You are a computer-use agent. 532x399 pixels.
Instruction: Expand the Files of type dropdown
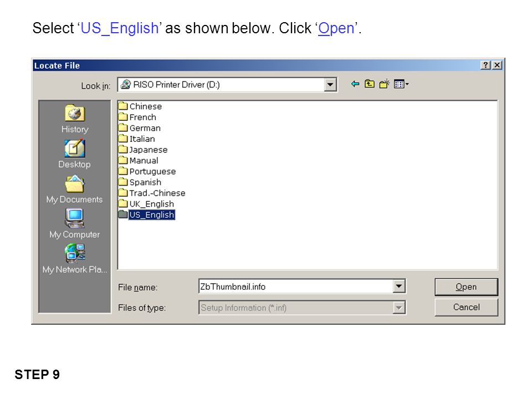(x=399, y=308)
